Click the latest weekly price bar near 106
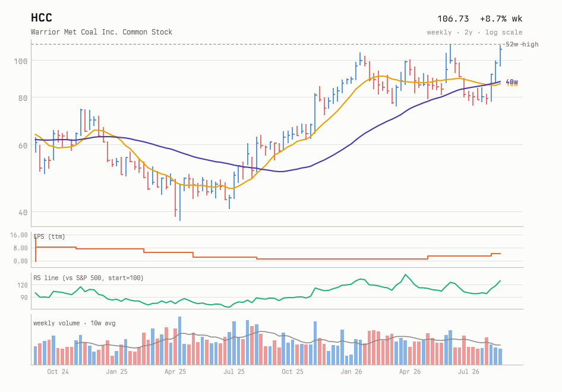Screen dimensions: 562x392 500,56
